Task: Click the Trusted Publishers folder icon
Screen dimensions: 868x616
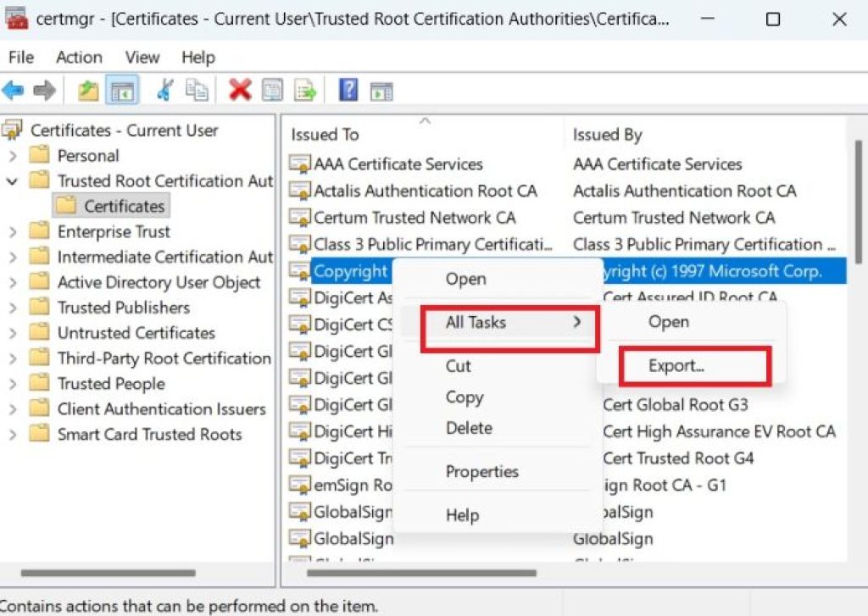Action: point(39,306)
